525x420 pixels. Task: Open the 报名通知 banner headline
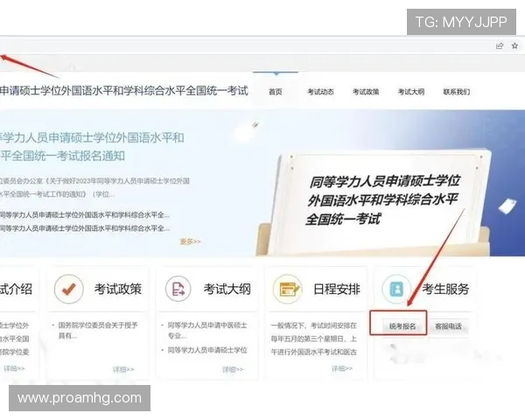coord(92,147)
